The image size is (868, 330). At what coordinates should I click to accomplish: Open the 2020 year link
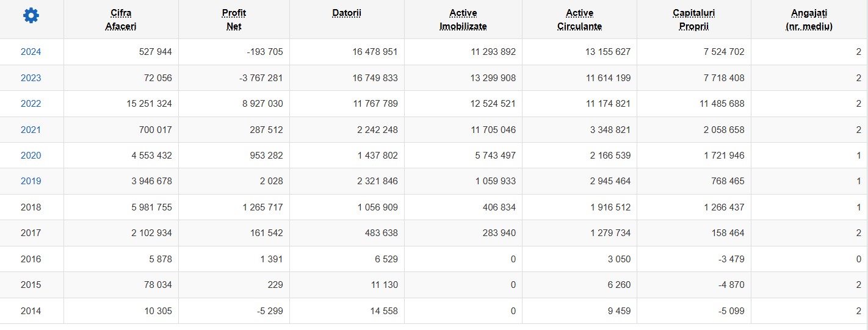(31, 156)
